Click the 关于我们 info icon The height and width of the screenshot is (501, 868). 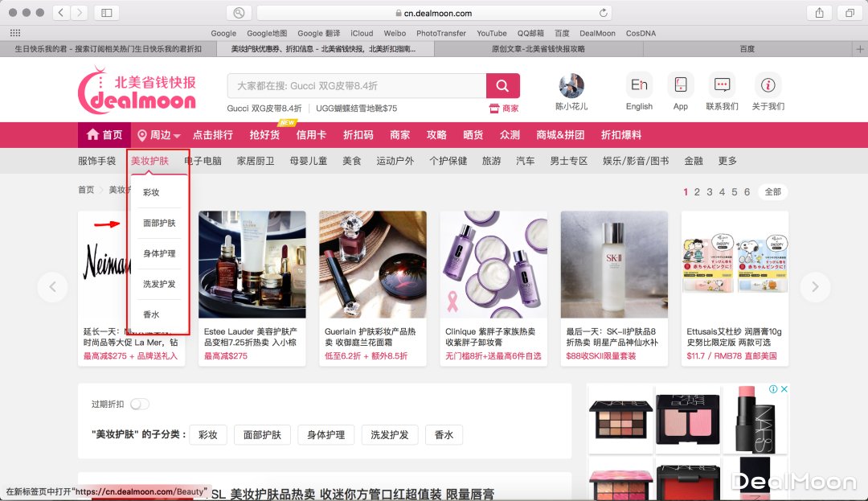click(768, 85)
